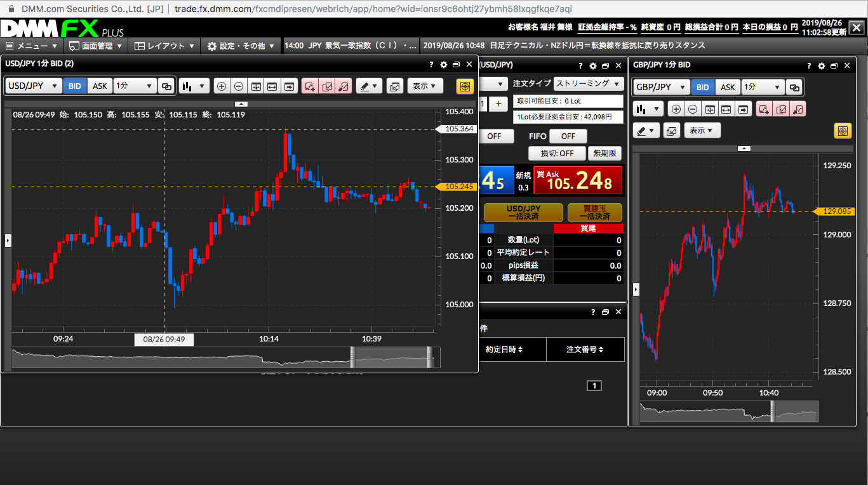This screenshot has width=868, height=485.
Task: Click the USD/JPY 一括決済 button
Action: (523, 212)
